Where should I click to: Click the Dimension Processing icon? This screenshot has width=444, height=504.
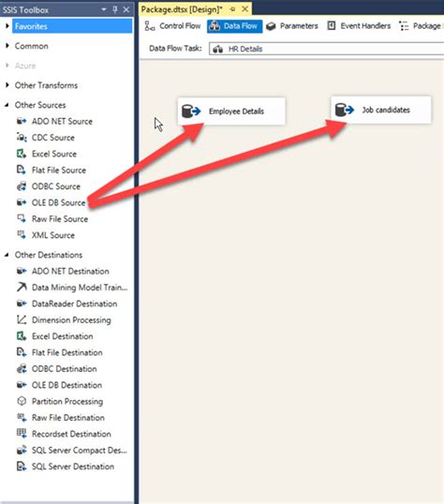coord(22,319)
